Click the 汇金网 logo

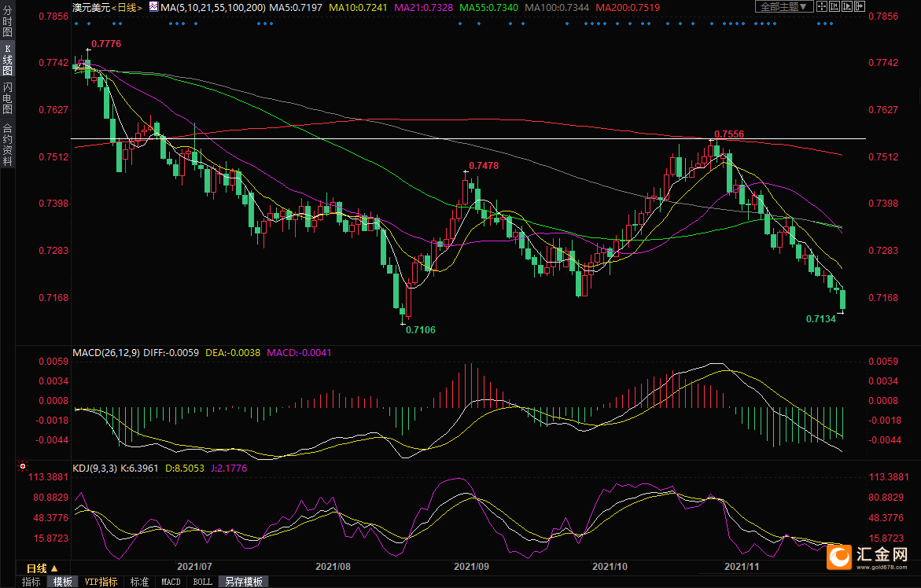[871, 556]
